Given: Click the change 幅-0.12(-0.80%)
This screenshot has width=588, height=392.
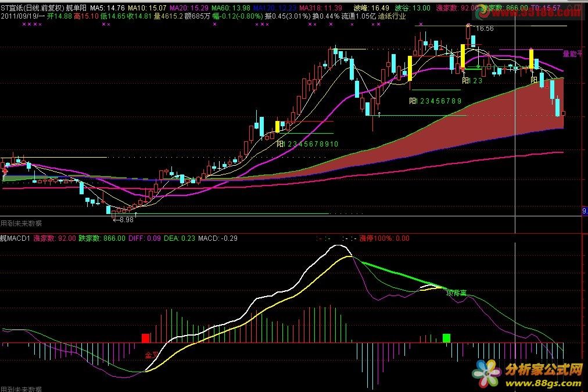Looking at the screenshot, I should (x=238, y=16).
